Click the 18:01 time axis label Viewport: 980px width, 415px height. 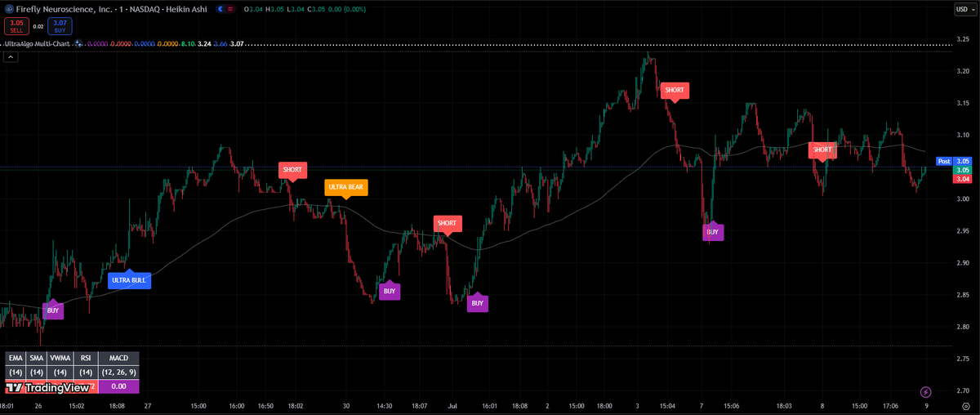coord(7,405)
